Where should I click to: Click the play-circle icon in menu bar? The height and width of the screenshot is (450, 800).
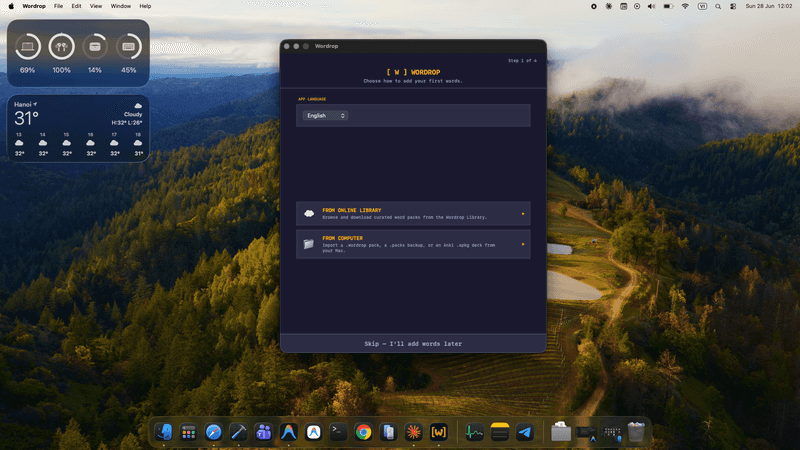(x=637, y=6)
